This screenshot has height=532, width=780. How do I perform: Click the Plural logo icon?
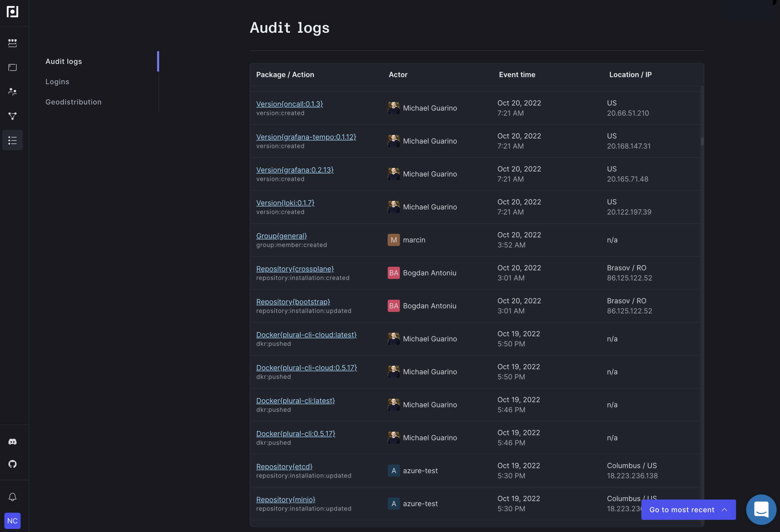click(x=12, y=12)
